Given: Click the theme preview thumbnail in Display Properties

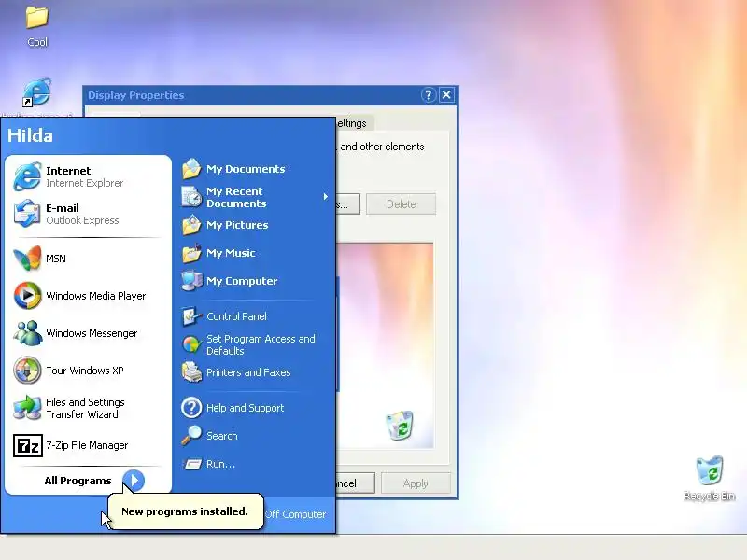Looking at the screenshot, I should click(385, 345).
